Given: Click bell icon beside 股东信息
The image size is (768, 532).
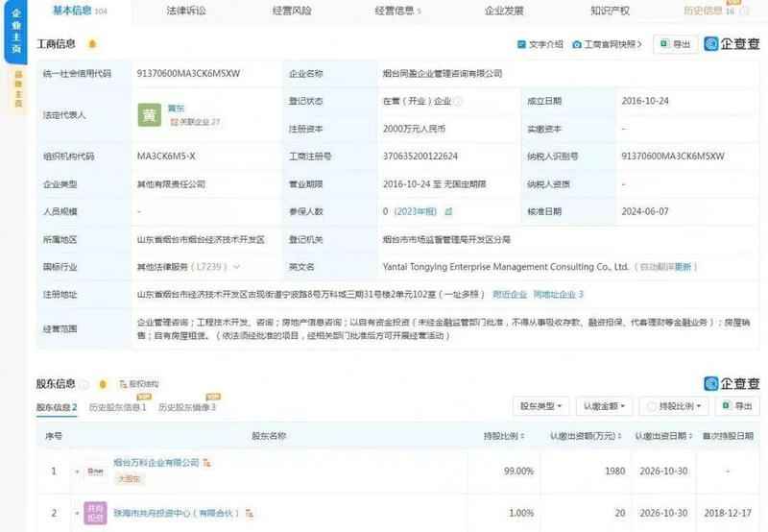Looking at the screenshot, I should click(x=103, y=384).
